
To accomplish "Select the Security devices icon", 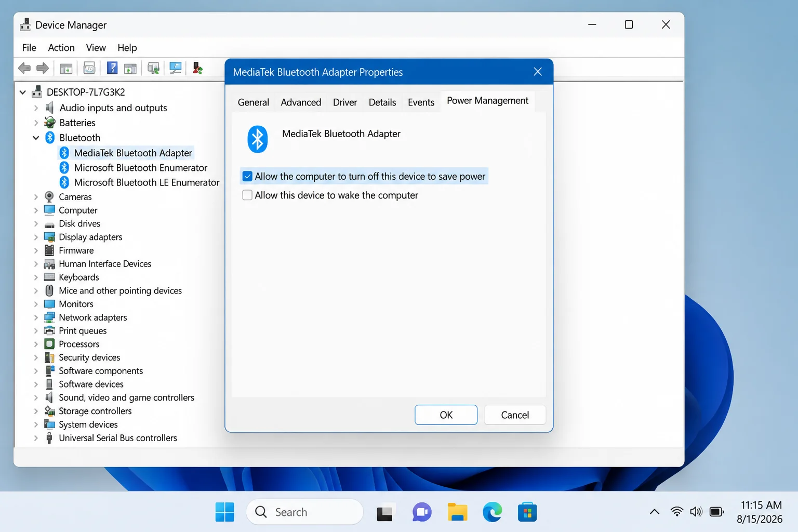I will [49, 357].
